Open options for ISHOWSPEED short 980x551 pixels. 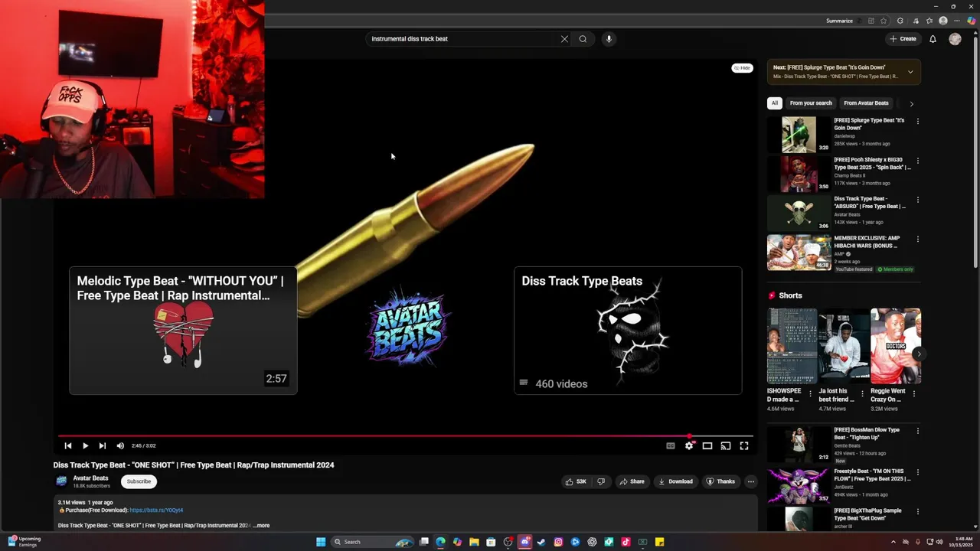[x=811, y=394]
